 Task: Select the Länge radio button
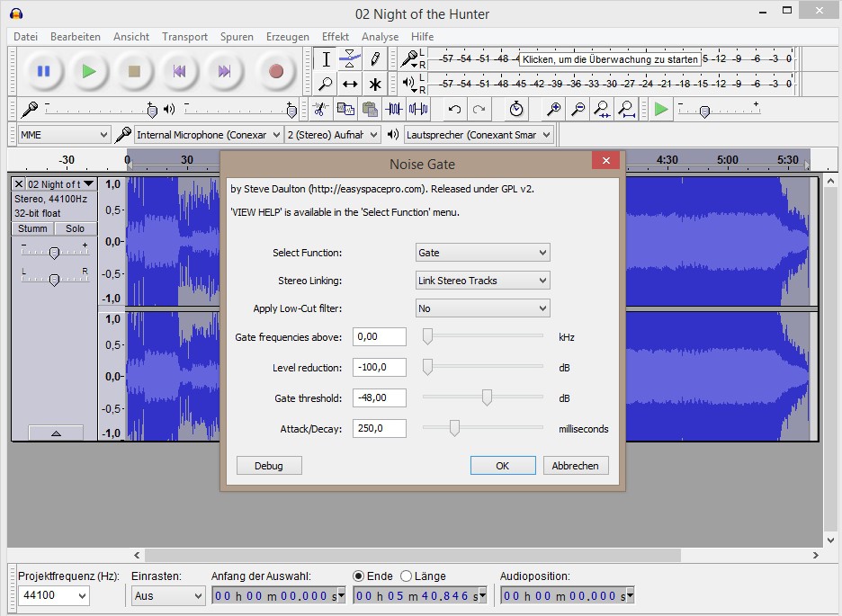point(407,576)
